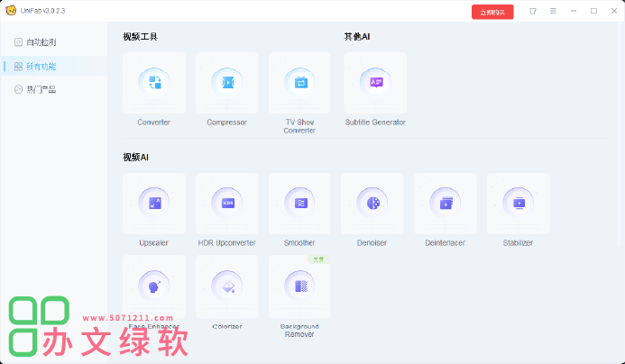Go to 热门产品 sidebar section
Screen dimensions: 625x364
[x=41, y=89]
